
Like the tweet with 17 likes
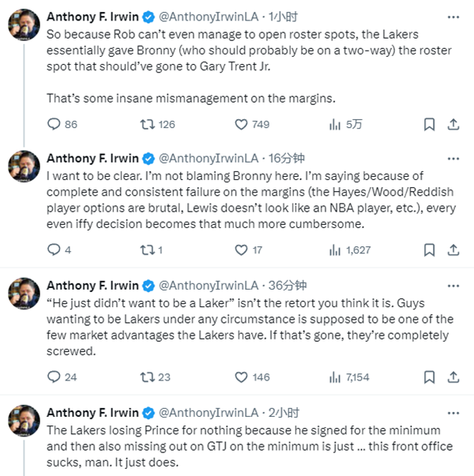pos(243,250)
